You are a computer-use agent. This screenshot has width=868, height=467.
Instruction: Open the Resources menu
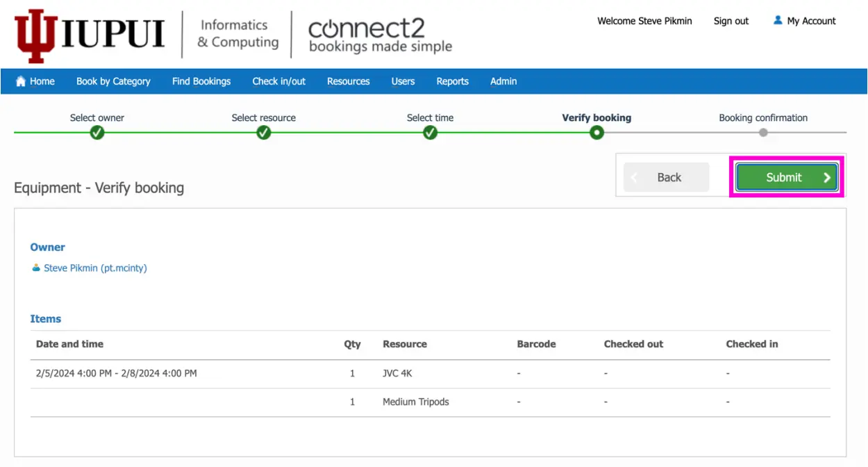tap(349, 81)
